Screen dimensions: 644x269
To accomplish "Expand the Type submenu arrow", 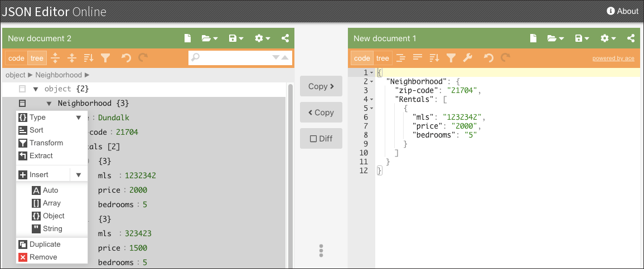I will (x=79, y=118).
